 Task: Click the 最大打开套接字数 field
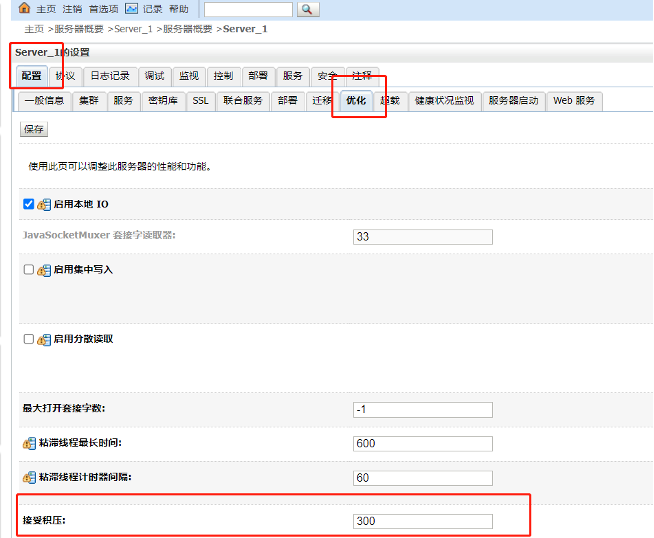coord(423,410)
